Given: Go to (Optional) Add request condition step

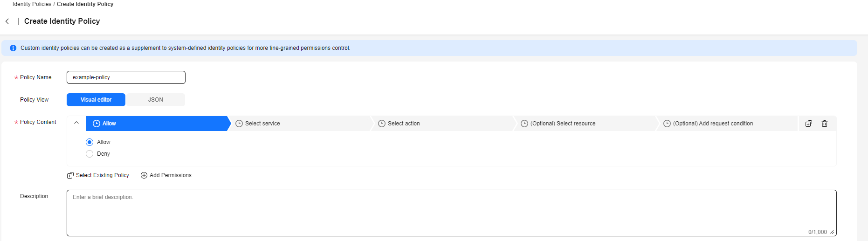Looking at the screenshot, I should click(713, 124).
